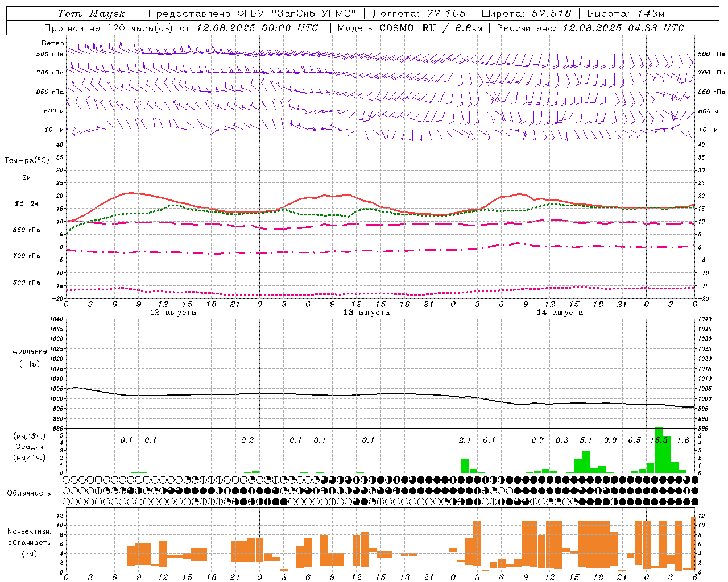Click the station name Tom_Maysk

pos(92,14)
